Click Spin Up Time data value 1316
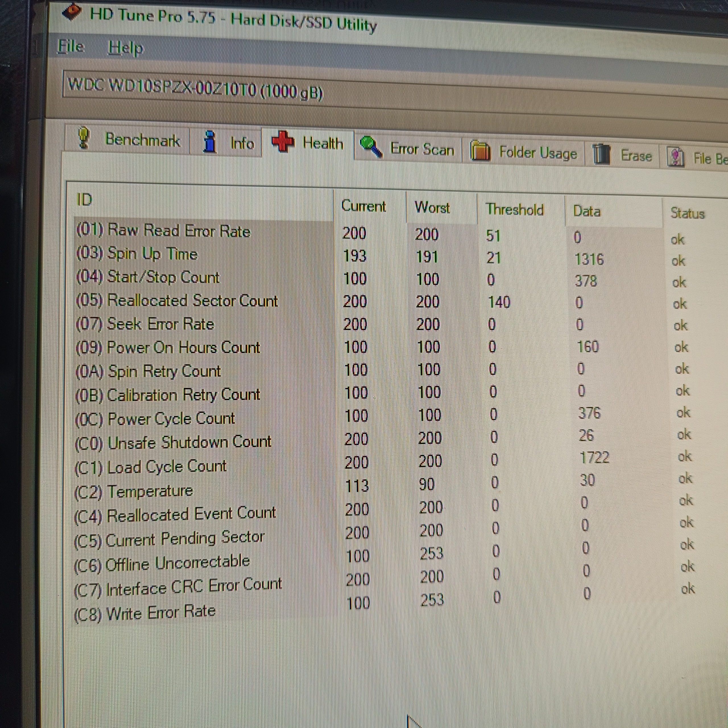Image resolution: width=728 pixels, height=728 pixels. pos(589,259)
